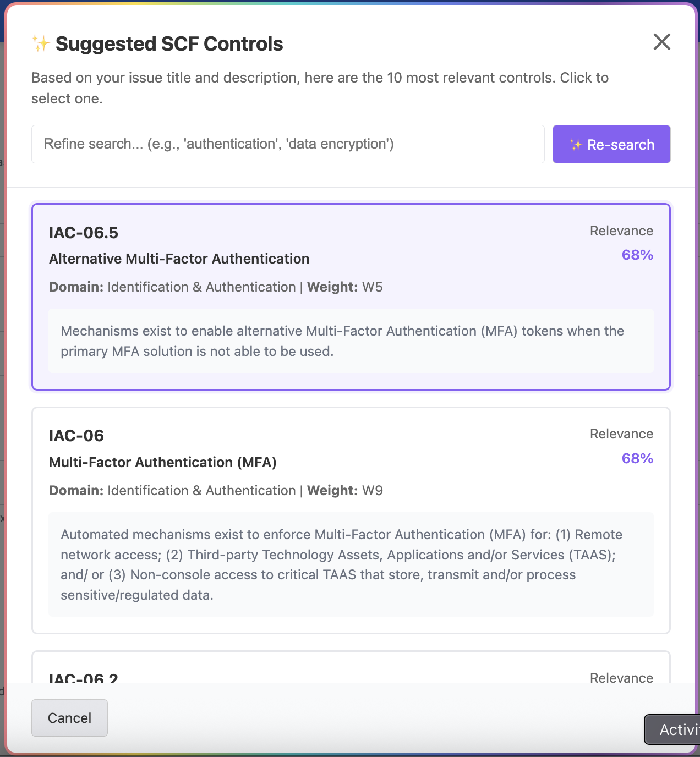Click the Relevance label on IAC-06.5 card
The height and width of the screenshot is (757, 700).
(621, 231)
